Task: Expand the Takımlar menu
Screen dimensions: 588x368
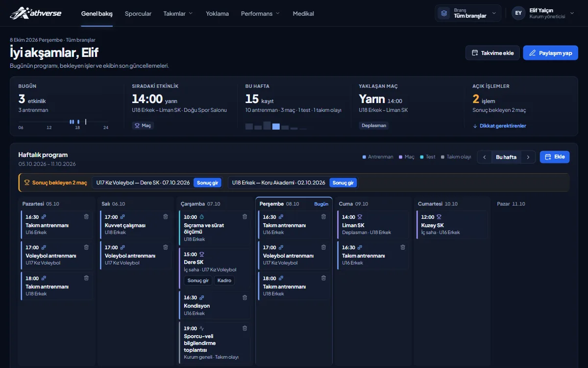Action: coord(178,14)
